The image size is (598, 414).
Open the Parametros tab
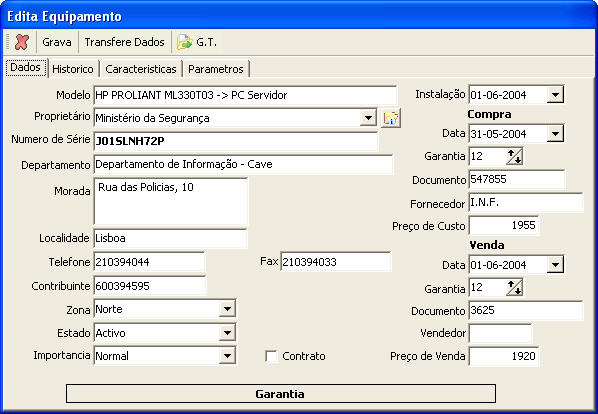(x=216, y=69)
